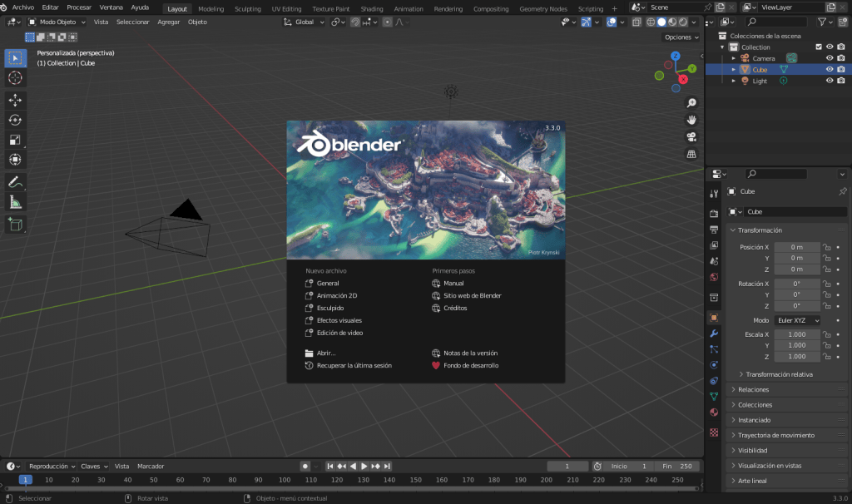Viewport: 852px width, 504px height.
Task: Open the Tool properties tab
Action: [714, 193]
